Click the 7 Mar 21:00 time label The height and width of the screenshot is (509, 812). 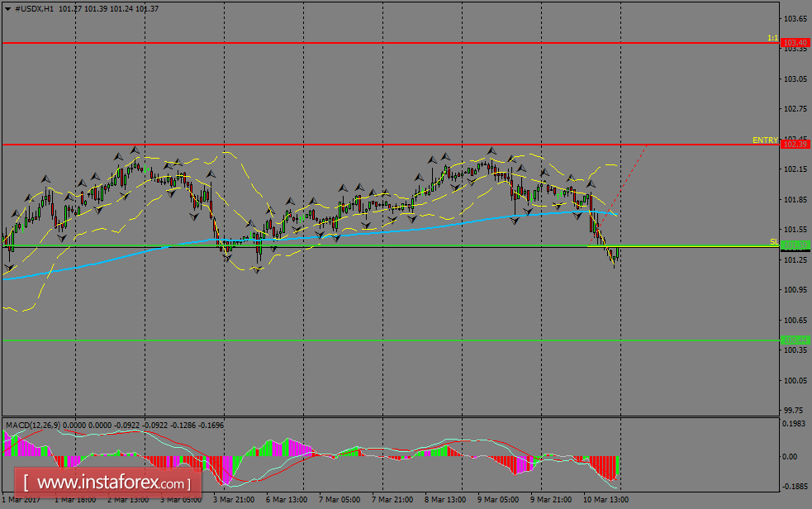(x=392, y=500)
